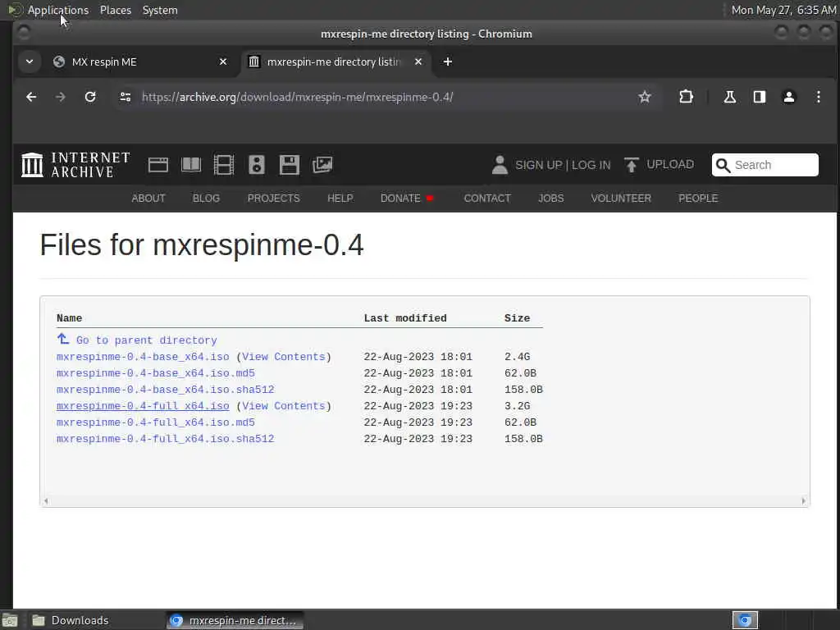
Task: Select the mxrespin-me directory listing tab
Action: [334, 62]
